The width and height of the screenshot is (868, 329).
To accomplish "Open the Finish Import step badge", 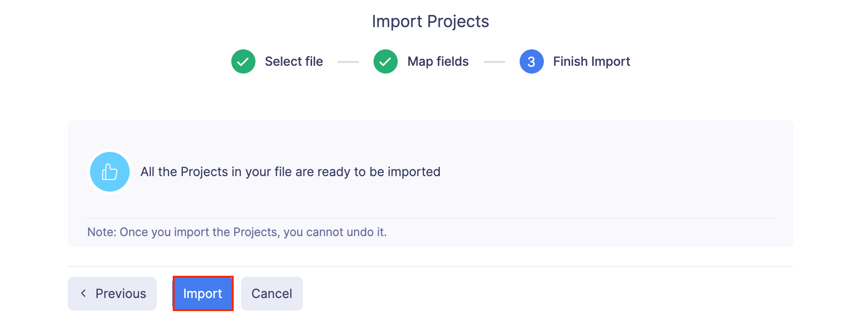I will [x=531, y=61].
